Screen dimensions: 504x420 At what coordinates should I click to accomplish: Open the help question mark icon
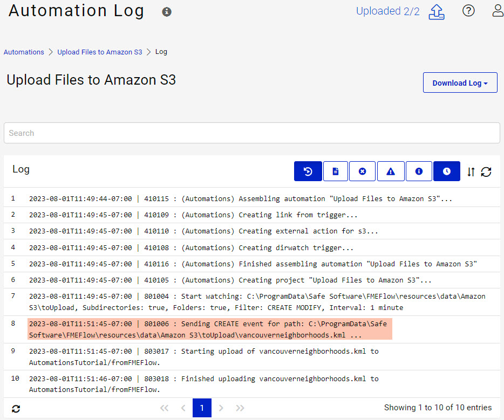pyautogui.click(x=468, y=11)
